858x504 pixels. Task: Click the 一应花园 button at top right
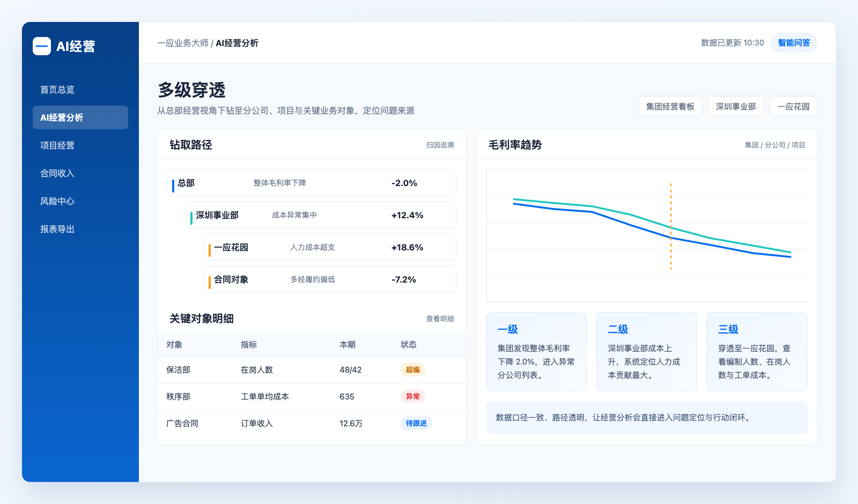794,106
